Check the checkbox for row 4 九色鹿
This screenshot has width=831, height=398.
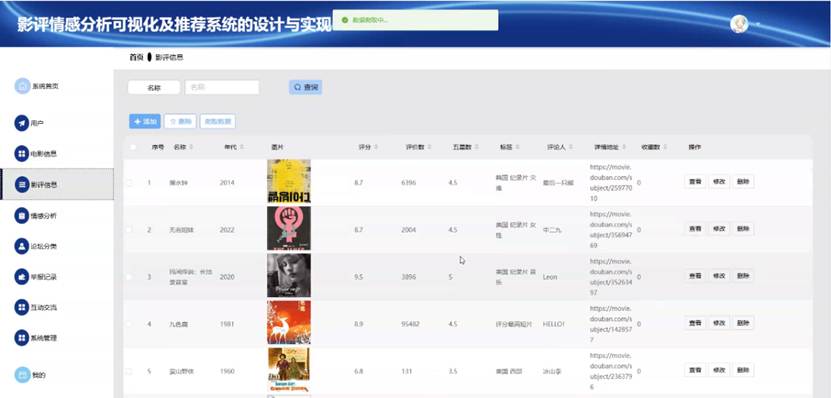[129, 324]
